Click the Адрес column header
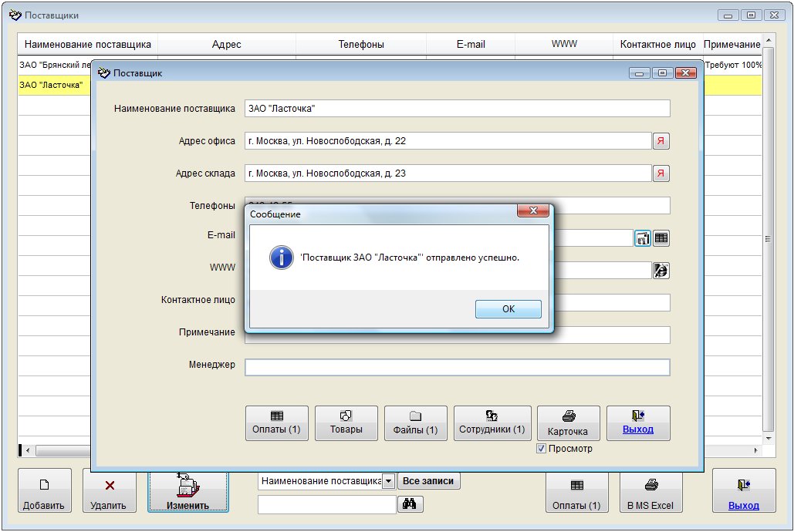This screenshot has width=794, height=532. (226, 45)
